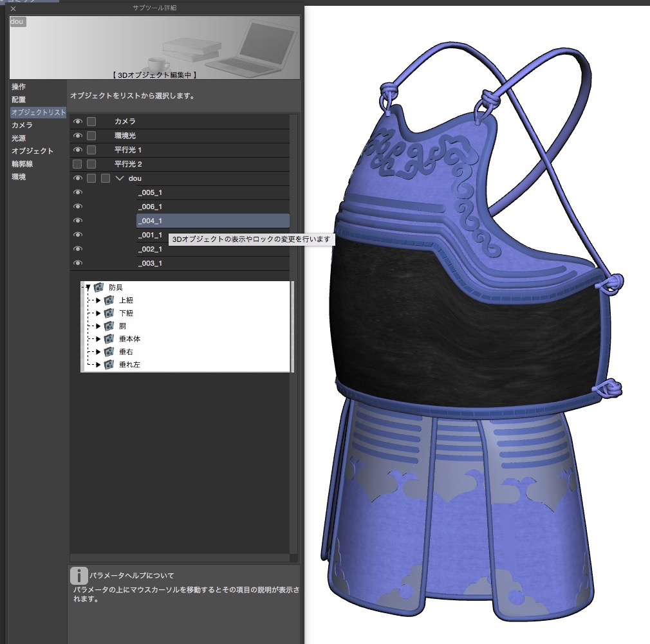Select the _004_1 object row

click(193, 220)
